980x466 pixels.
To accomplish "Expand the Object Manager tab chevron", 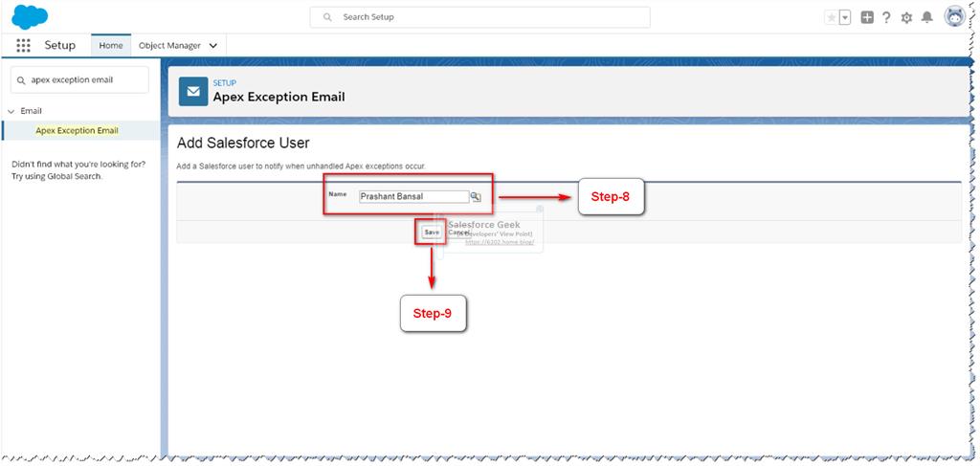I will 213,46.
